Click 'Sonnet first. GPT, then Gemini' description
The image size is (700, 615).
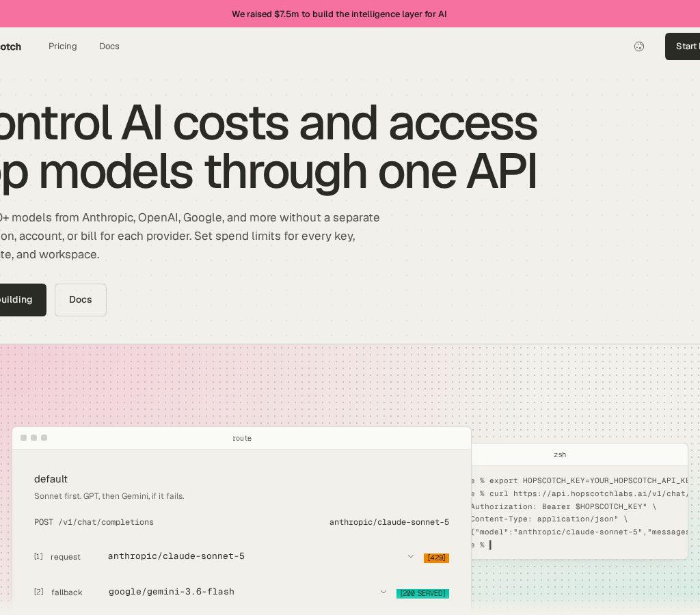(x=109, y=496)
